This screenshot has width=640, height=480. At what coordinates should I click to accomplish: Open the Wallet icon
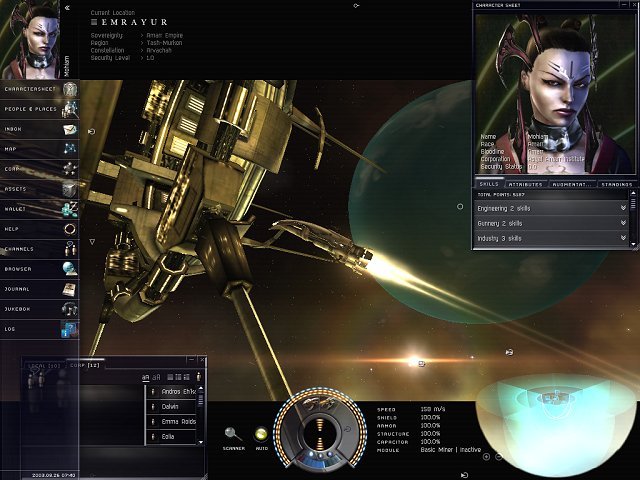[x=70, y=209]
